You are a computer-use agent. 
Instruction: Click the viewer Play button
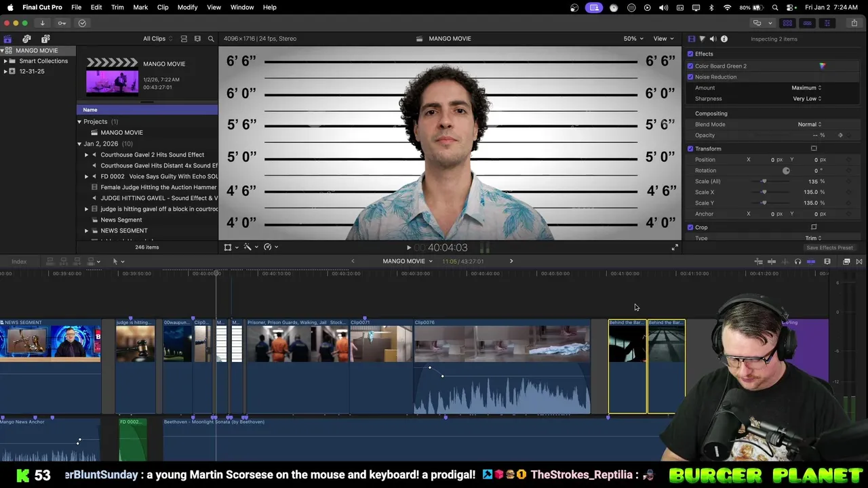pyautogui.click(x=408, y=248)
